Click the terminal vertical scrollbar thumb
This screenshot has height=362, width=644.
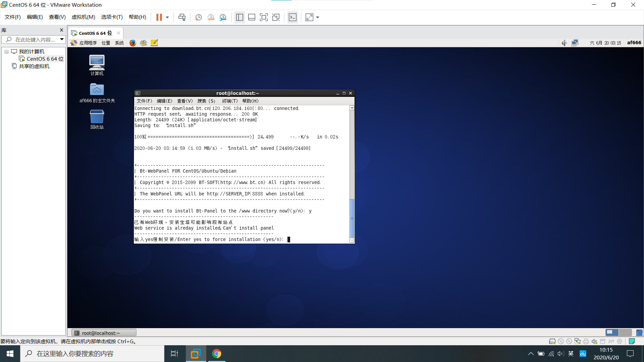coord(352,218)
